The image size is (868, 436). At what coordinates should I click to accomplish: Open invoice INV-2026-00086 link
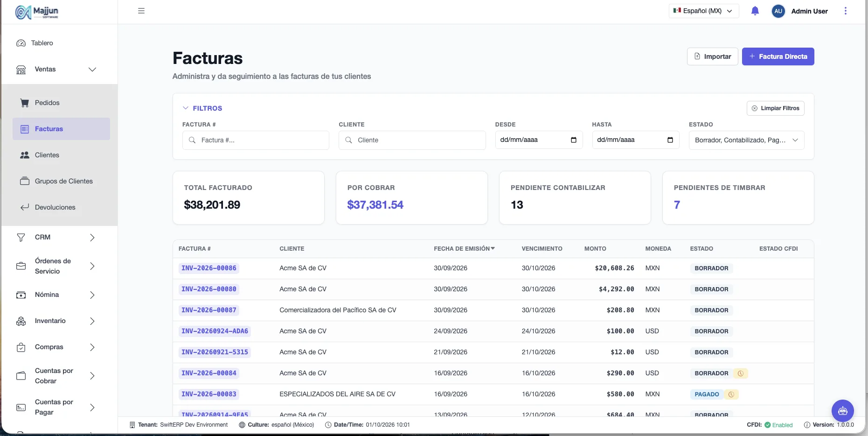(x=209, y=268)
